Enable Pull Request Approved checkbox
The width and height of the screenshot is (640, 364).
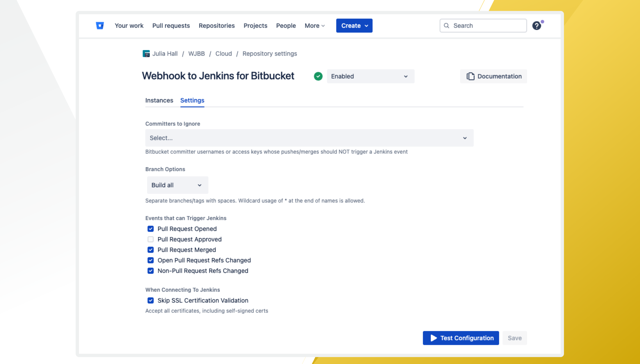pos(150,239)
